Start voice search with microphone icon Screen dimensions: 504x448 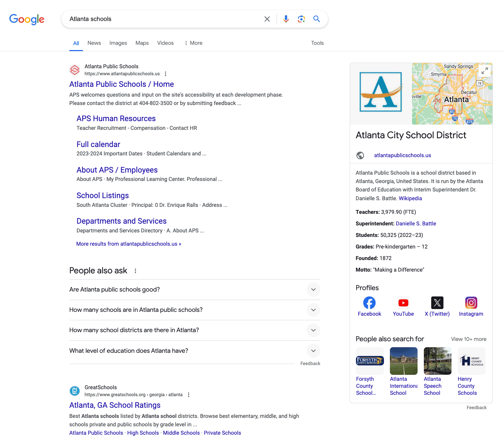pyautogui.click(x=286, y=19)
